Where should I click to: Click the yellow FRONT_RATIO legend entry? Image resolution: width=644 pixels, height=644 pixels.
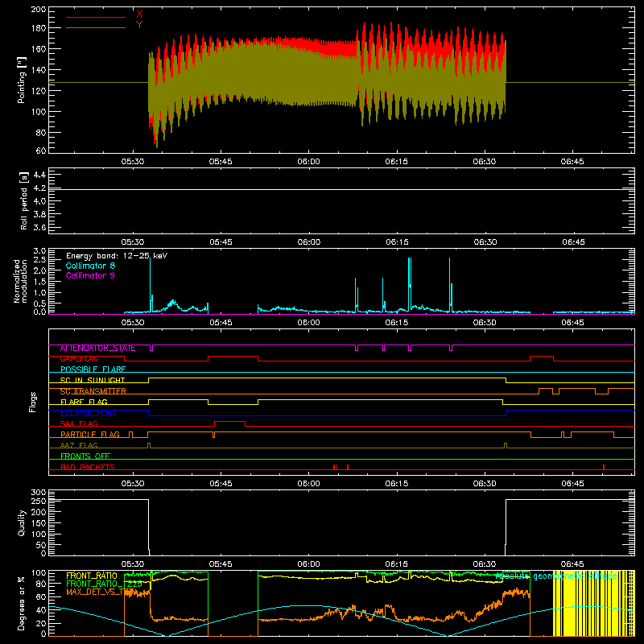92,576
